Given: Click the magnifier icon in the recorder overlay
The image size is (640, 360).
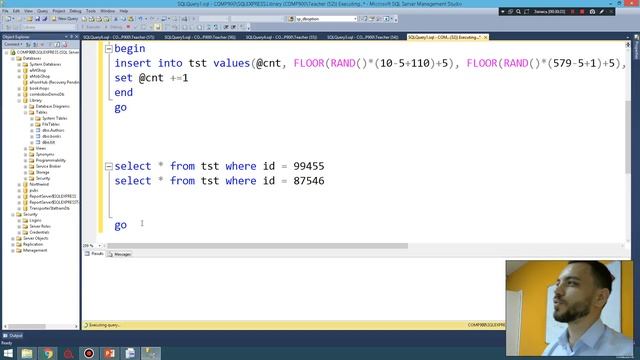Looking at the screenshot, I should [518, 12].
